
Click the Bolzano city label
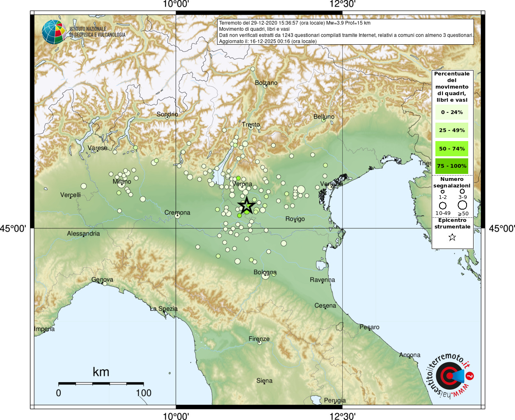[x=266, y=83]
